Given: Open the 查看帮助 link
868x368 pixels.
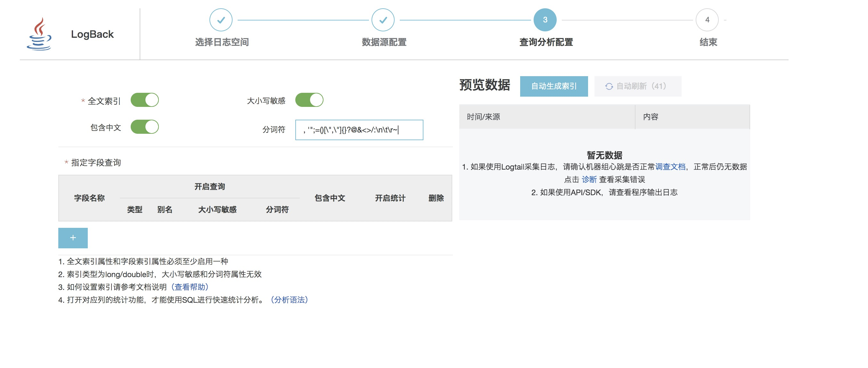Looking at the screenshot, I should click(x=190, y=287).
